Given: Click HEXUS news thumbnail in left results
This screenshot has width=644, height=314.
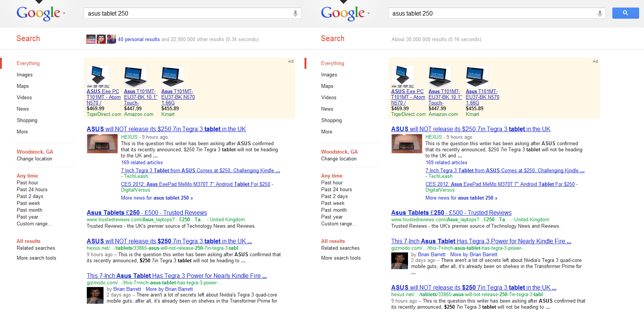Looking at the screenshot, I should click(x=102, y=144).
